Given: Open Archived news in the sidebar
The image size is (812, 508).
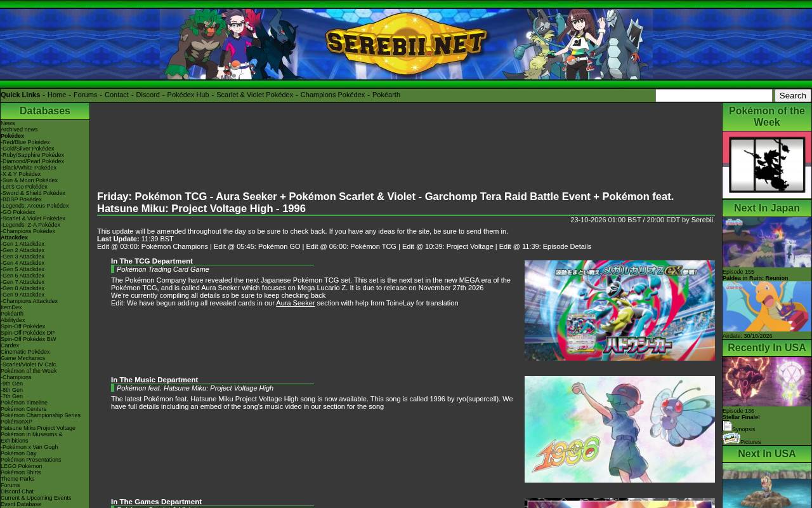Looking at the screenshot, I should click(19, 130).
